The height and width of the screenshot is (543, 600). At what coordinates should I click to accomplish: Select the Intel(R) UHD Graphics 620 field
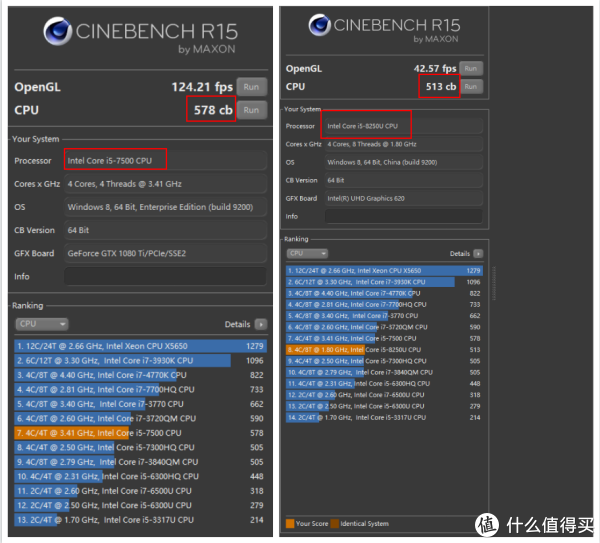click(404, 198)
